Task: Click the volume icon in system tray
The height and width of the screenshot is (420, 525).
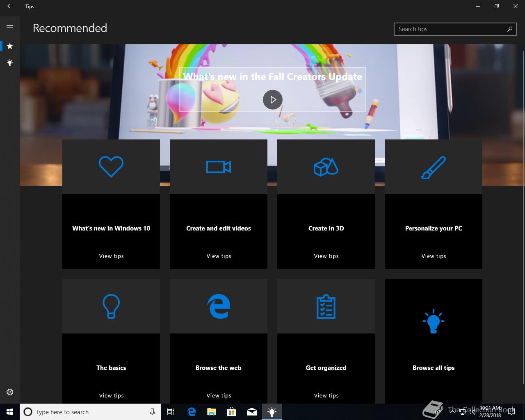Action: (x=472, y=412)
